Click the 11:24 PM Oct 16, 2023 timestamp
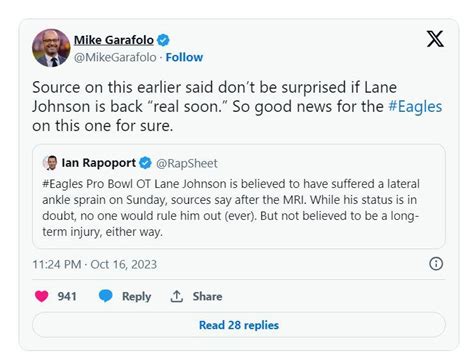474x363 pixels. point(95,264)
